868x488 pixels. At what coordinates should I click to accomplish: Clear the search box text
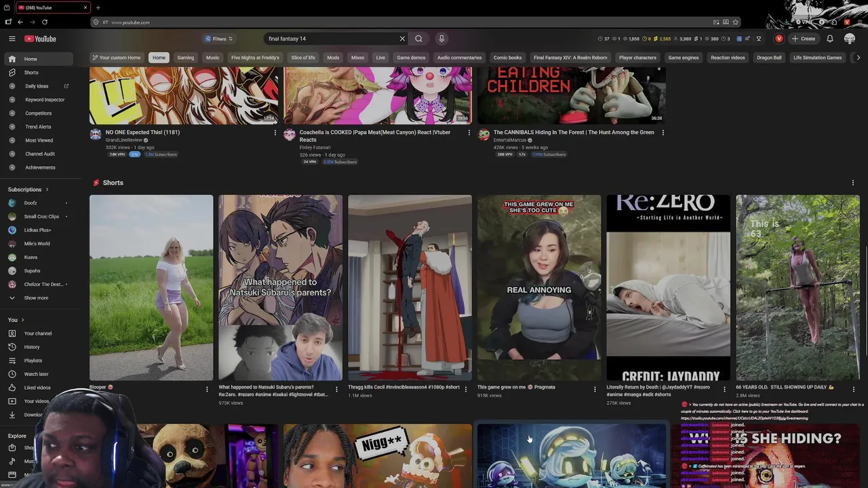tap(402, 39)
